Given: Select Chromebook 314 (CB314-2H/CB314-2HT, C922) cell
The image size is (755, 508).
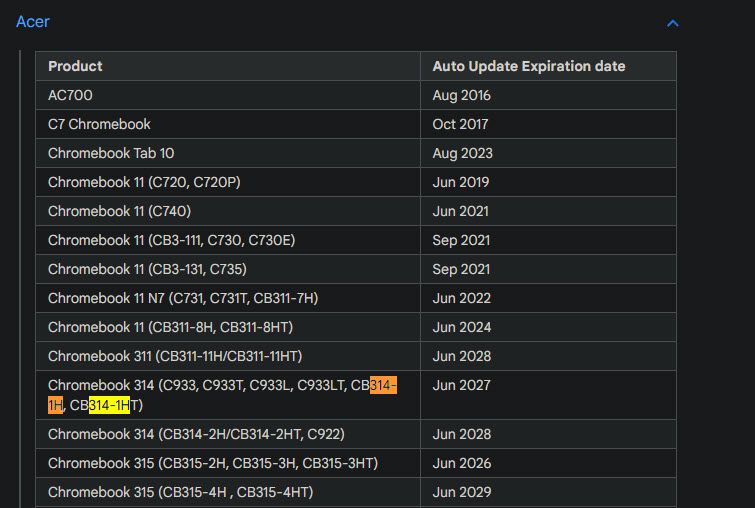Looking at the screenshot, I should point(196,434).
